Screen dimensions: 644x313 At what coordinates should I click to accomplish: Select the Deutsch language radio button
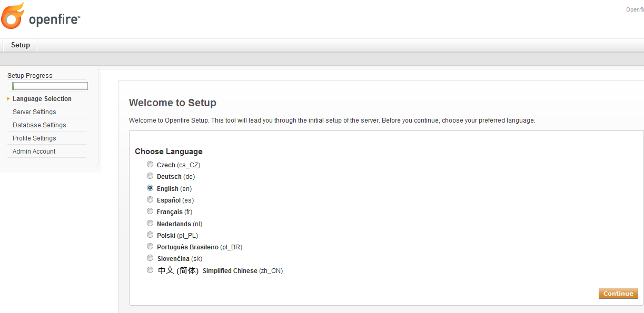[x=150, y=176]
